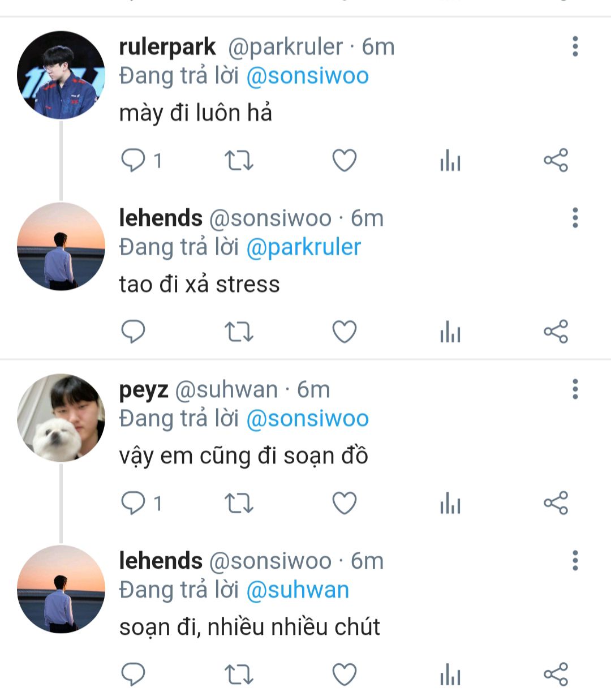Open rulerpark's profile avatar

coord(61,75)
